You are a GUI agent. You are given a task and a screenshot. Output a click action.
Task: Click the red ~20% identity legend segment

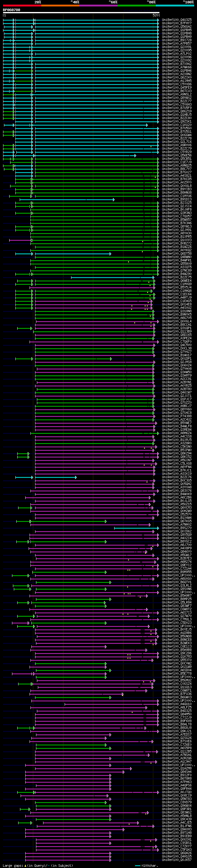click(22, 6)
